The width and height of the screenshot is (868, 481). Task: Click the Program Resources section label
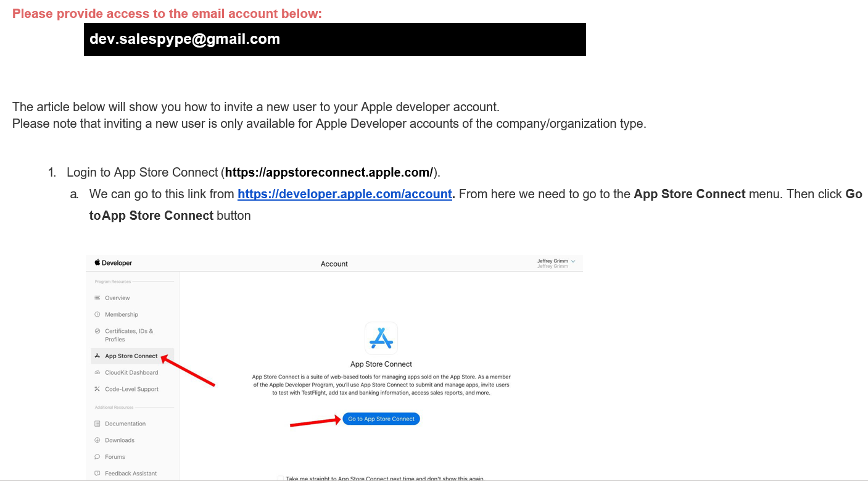112,282
